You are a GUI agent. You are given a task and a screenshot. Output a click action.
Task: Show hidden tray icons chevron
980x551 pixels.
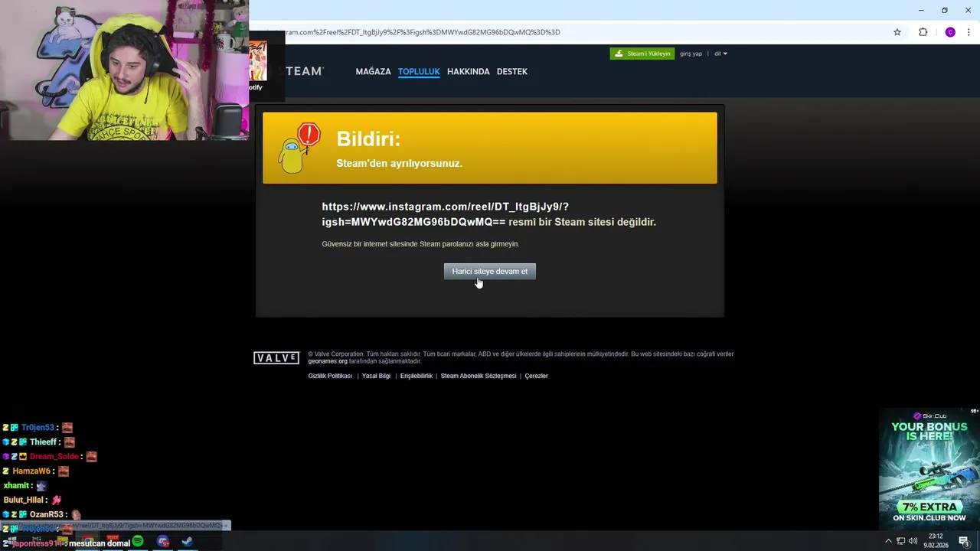click(x=888, y=541)
